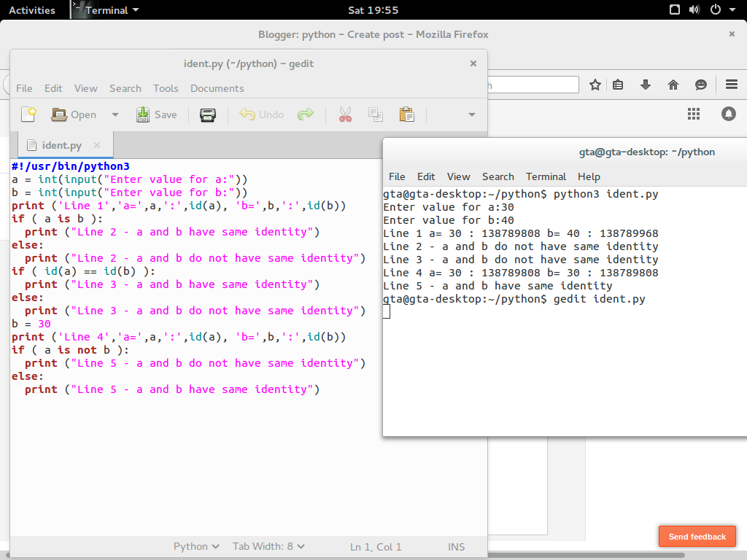
Task: Click the Copy icon in gedit toolbar
Action: coord(376,114)
